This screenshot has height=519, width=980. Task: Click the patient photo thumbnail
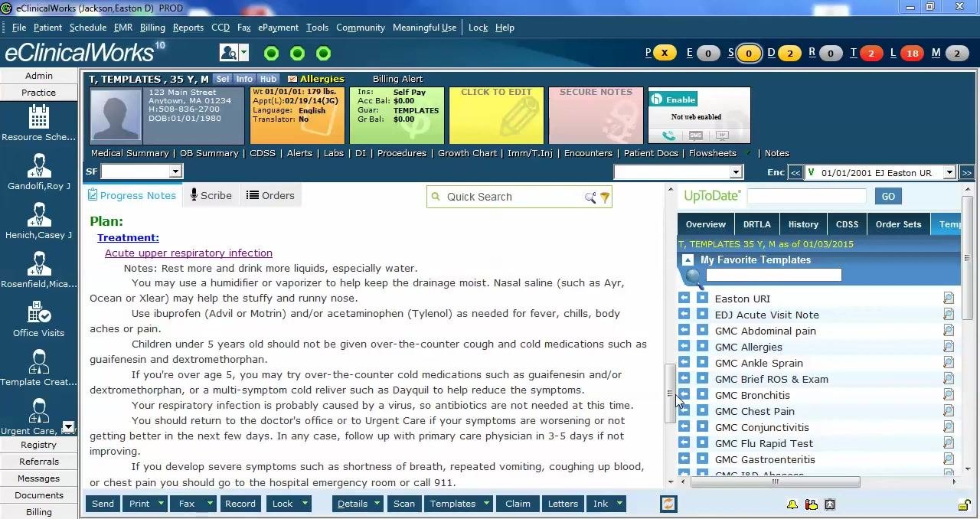(116, 116)
